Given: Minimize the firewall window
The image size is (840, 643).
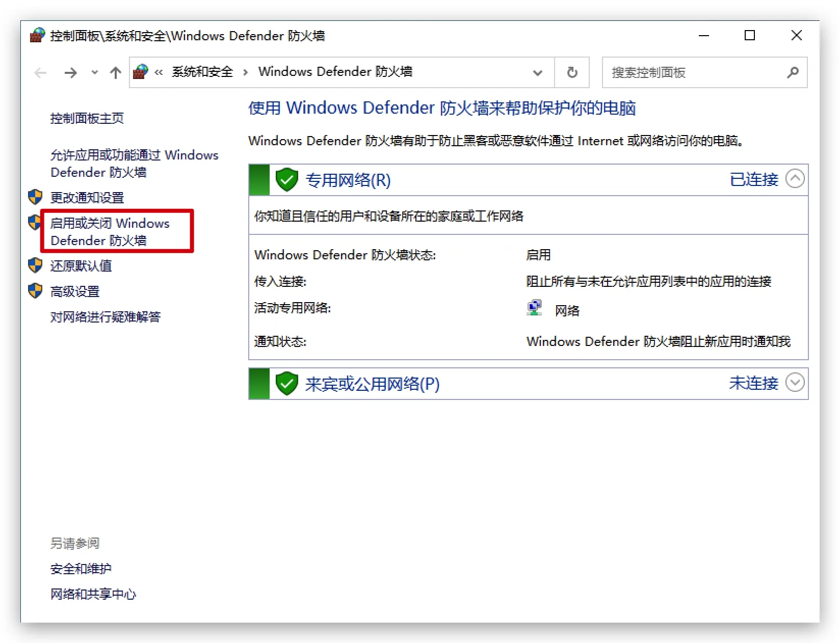Looking at the screenshot, I should pyautogui.click(x=704, y=36).
